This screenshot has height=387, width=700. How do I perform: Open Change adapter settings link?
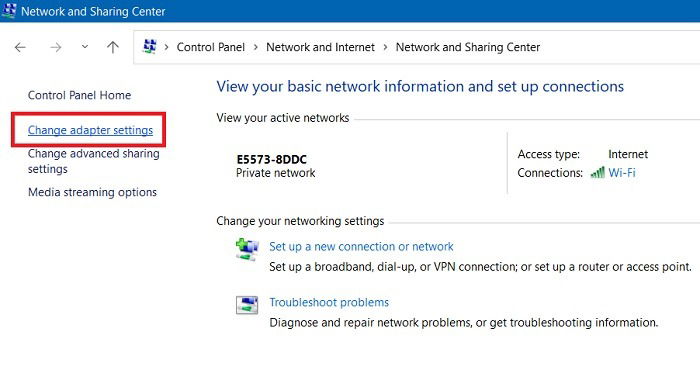coord(90,130)
